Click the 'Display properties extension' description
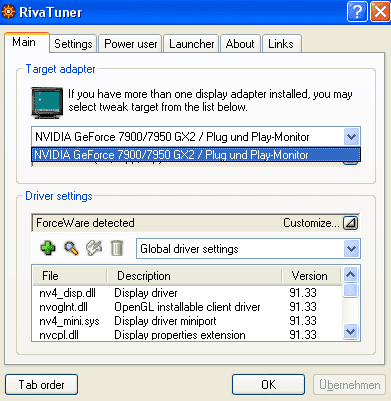Screen dimensions: 391x401 (x=180, y=335)
